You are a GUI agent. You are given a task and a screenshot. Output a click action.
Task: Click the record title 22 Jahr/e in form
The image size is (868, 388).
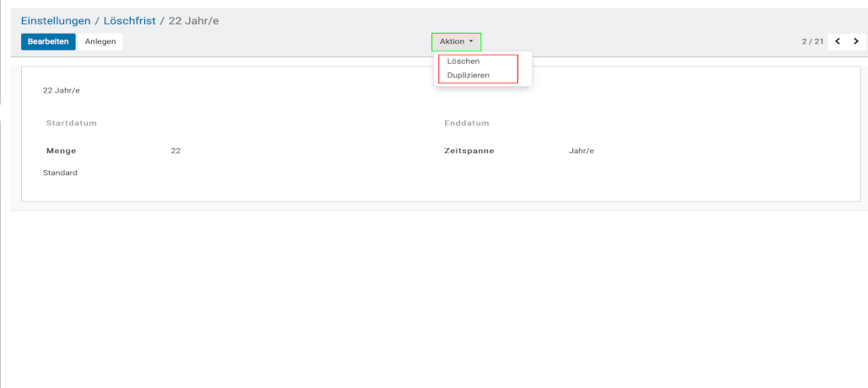click(62, 90)
